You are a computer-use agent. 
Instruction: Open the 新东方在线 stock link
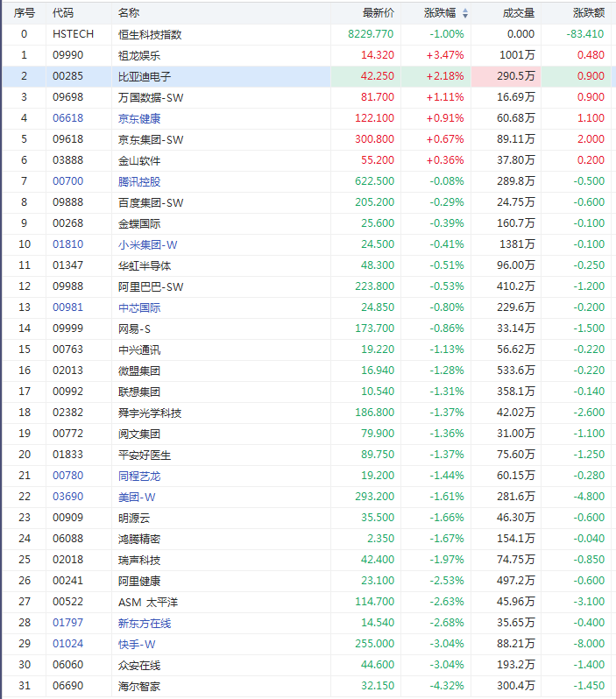[x=145, y=623]
